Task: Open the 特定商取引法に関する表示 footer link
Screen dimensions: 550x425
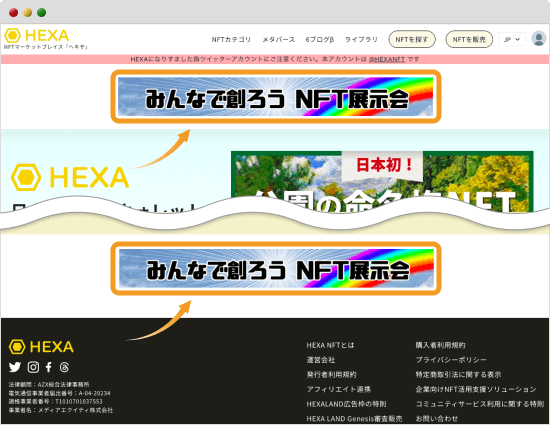Action: (x=458, y=375)
